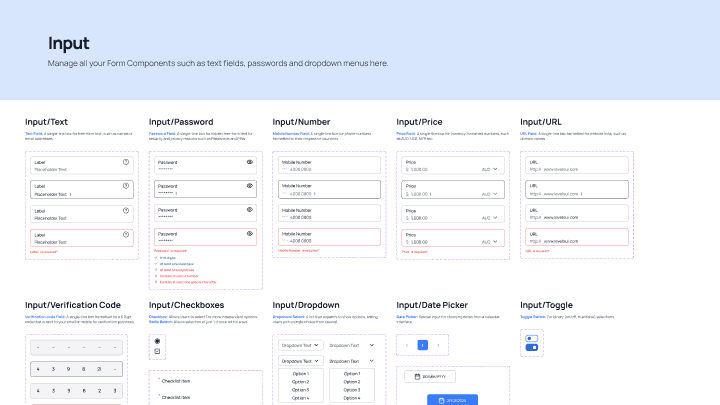
Task: Click the 'Input/Dropdown' heading
Action: pos(306,305)
